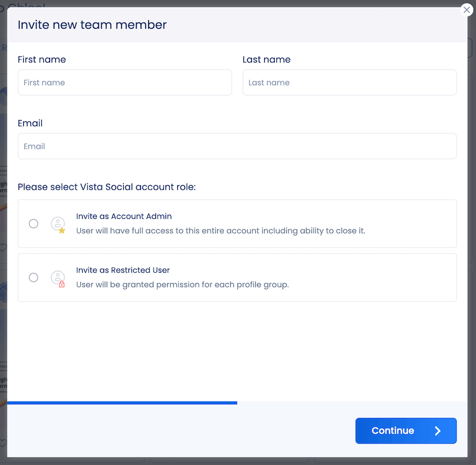This screenshot has width=476, height=465.
Task: Click inside the Email input field
Action: pos(238,146)
